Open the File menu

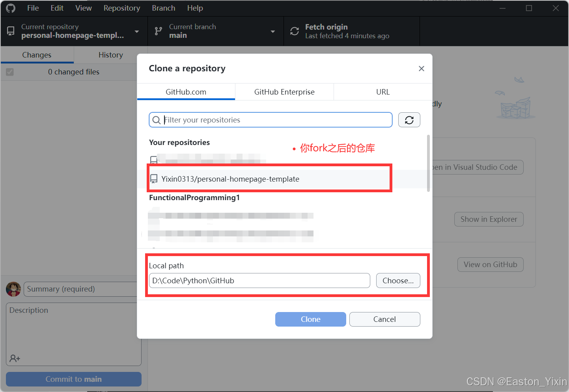coord(33,8)
